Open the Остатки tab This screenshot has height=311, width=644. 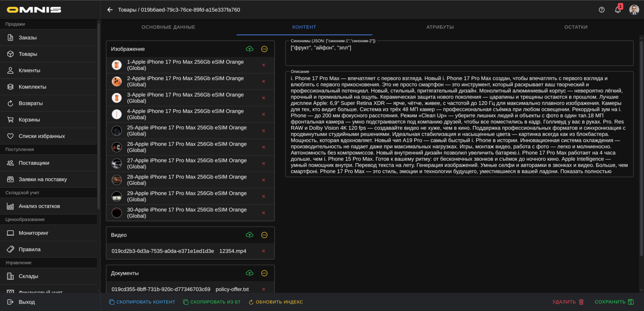576,27
